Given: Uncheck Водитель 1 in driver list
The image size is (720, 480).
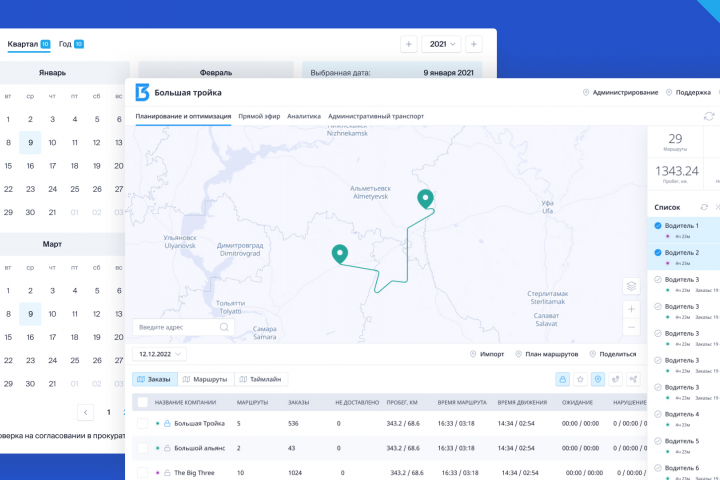Looking at the screenshot, I should pos(658,226).
